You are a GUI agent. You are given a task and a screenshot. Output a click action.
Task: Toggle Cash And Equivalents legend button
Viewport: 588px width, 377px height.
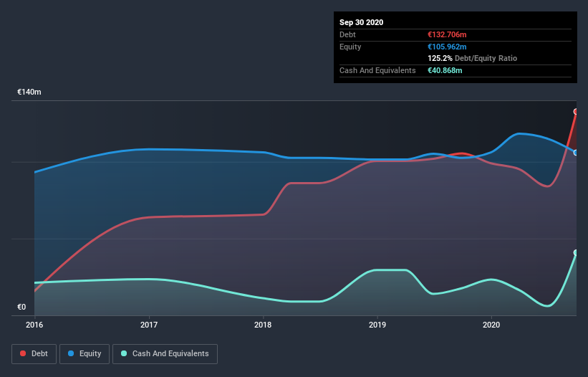[x=165, y=354]
